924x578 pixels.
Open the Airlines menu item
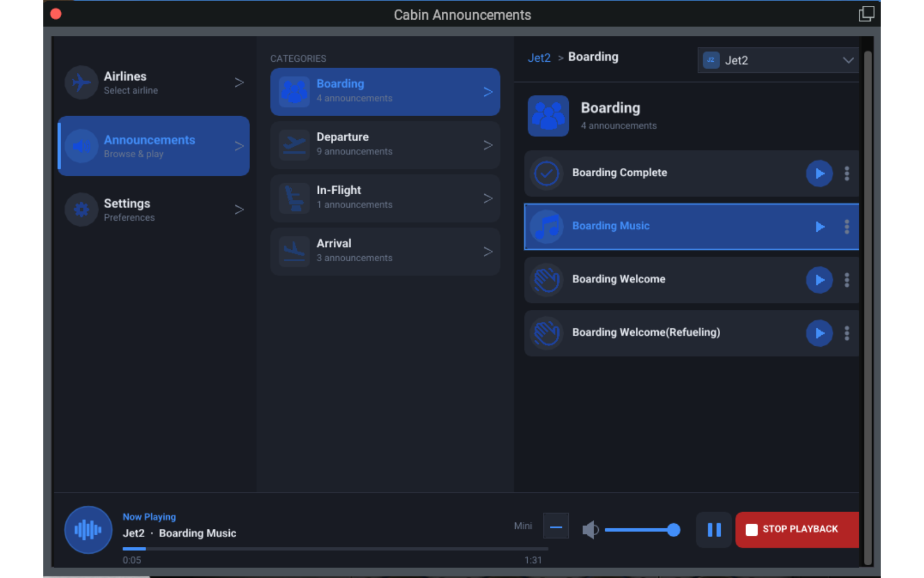[x=154, y=83]
